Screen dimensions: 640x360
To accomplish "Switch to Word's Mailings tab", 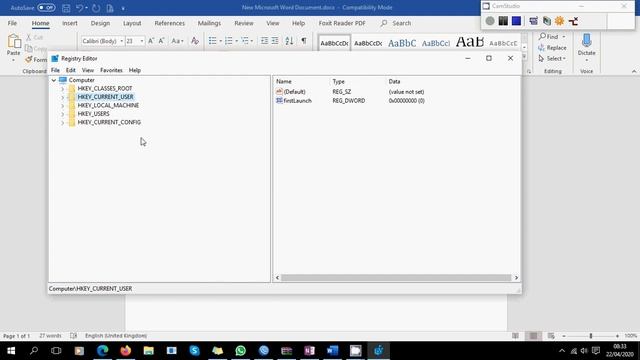I will (x=209, y=23).
